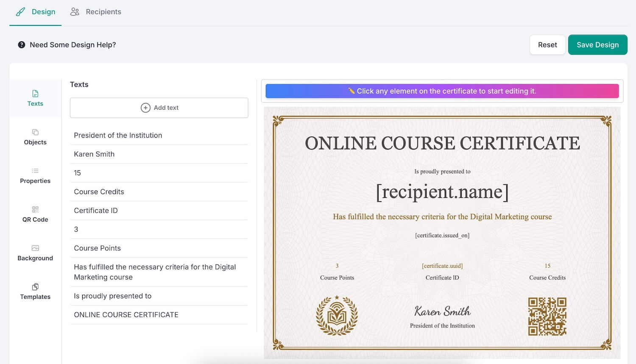Screen dimensions: 636x364
Task: Select the institution seal logo on certificate
Action: [x=337, y=316]
